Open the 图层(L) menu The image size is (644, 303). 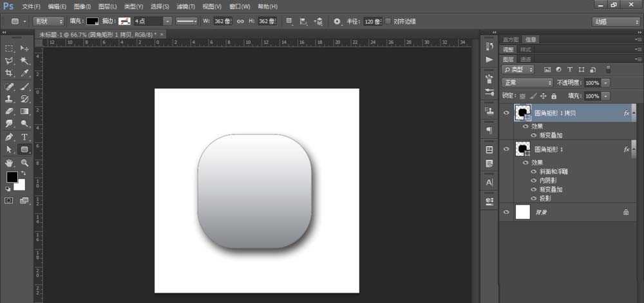point(108,6)
